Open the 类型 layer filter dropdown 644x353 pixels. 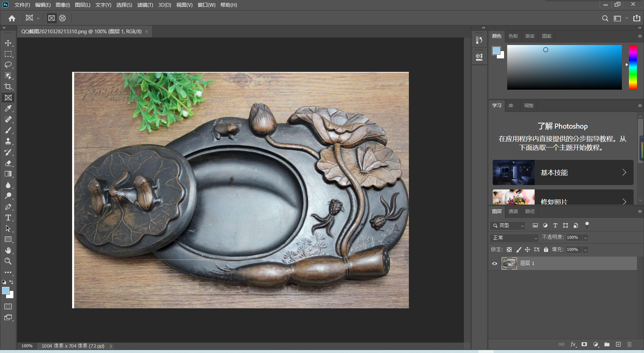coord(507,226)
